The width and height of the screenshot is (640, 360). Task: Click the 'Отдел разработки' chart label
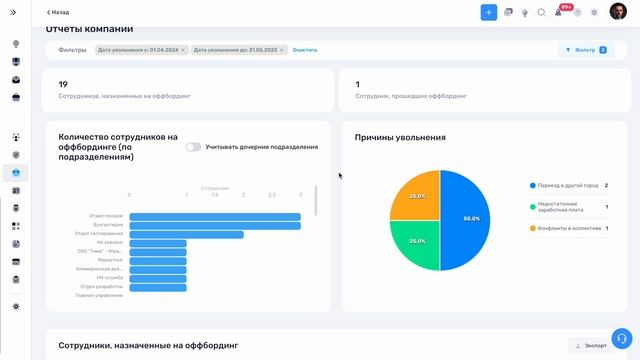pos(102,287)
